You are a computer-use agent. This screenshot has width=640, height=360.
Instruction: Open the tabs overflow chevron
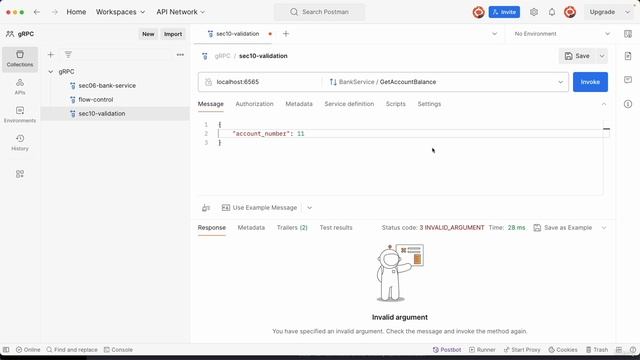[494, 34]
